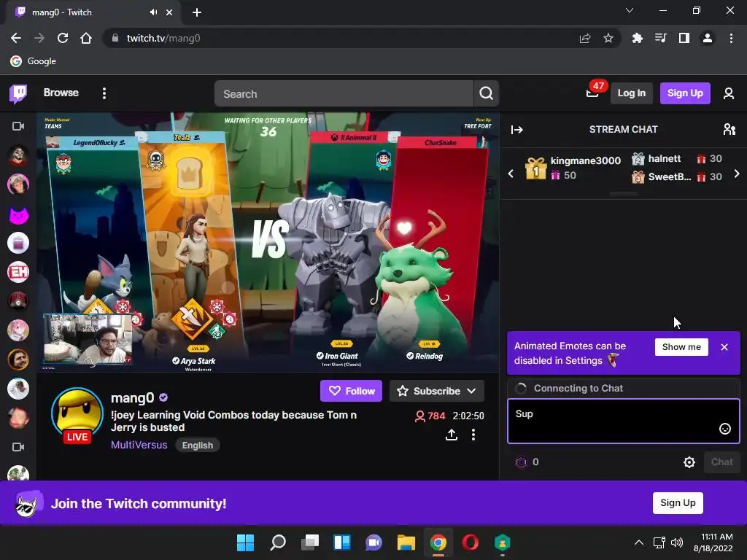The width and height of the screenshot is (747, 560).
Task: Open the emote picker smiley
Action: 724,429
